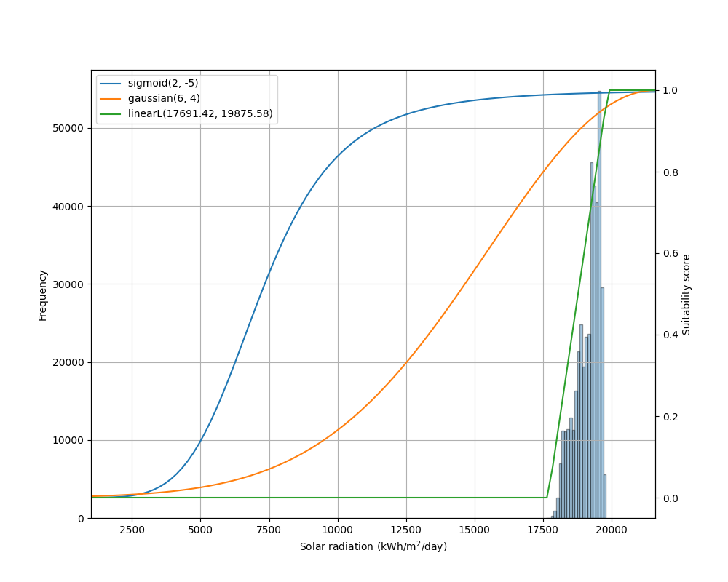This screenshot has width=728, height=582.
Task: Click x-axis tick label 2500
Action: tap(132, 530)
